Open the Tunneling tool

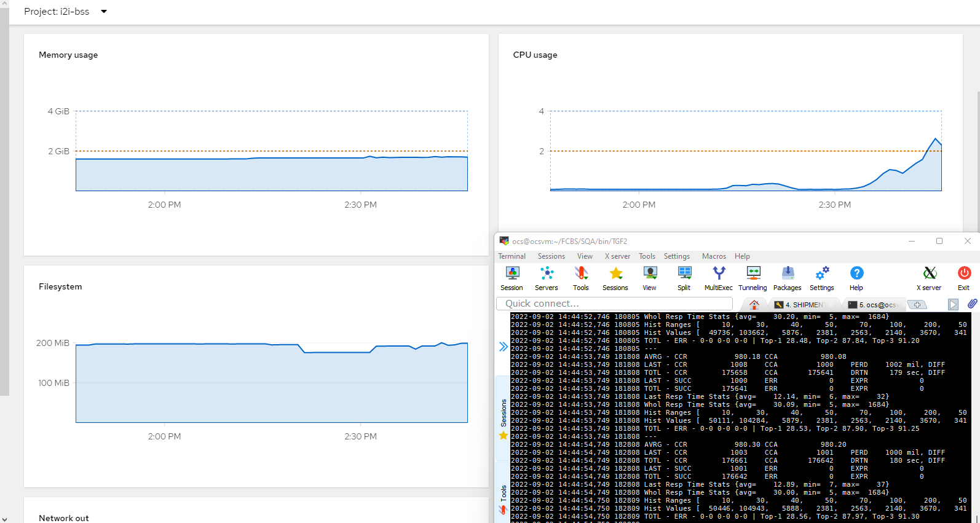[x=753, y=278]
